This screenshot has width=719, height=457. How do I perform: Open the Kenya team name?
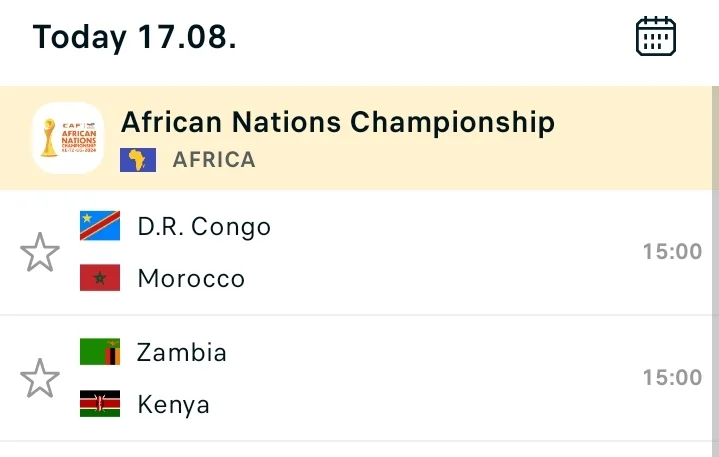(x=173, y=405)
